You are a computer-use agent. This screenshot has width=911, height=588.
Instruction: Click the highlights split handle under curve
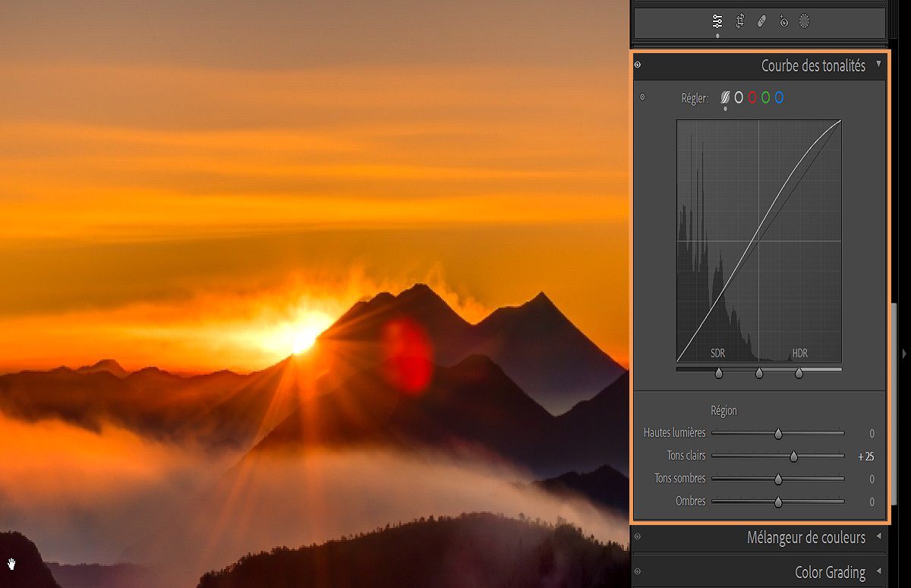tap(799, 373)
